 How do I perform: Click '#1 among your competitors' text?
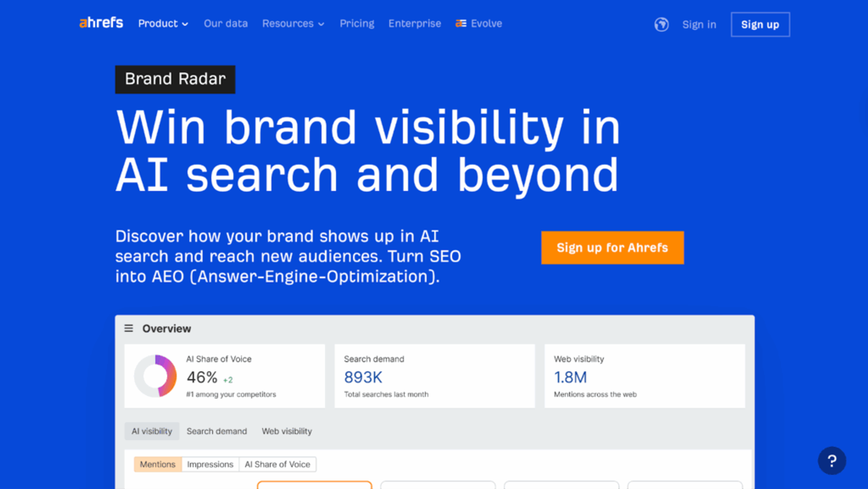coord(231,394)
